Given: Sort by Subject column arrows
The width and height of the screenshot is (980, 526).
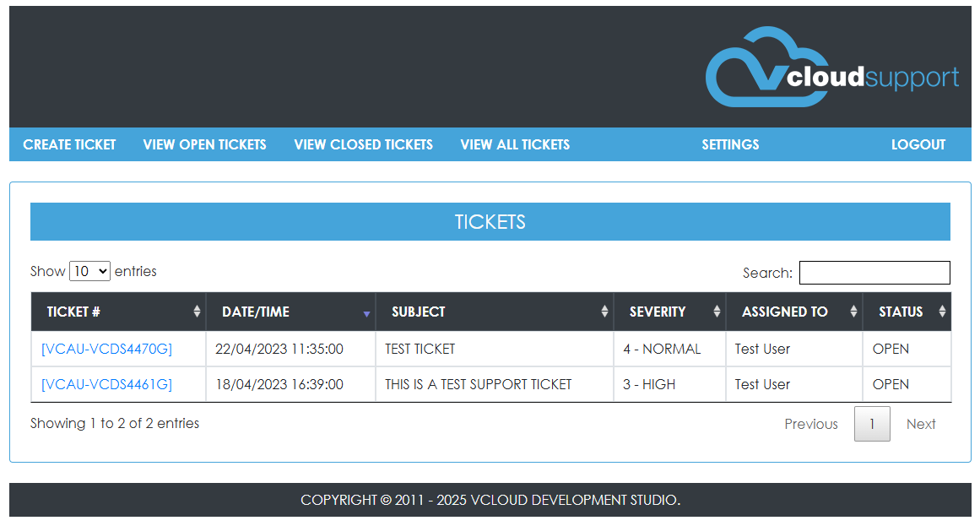Looking at the screenshot, I should [604, 312].
